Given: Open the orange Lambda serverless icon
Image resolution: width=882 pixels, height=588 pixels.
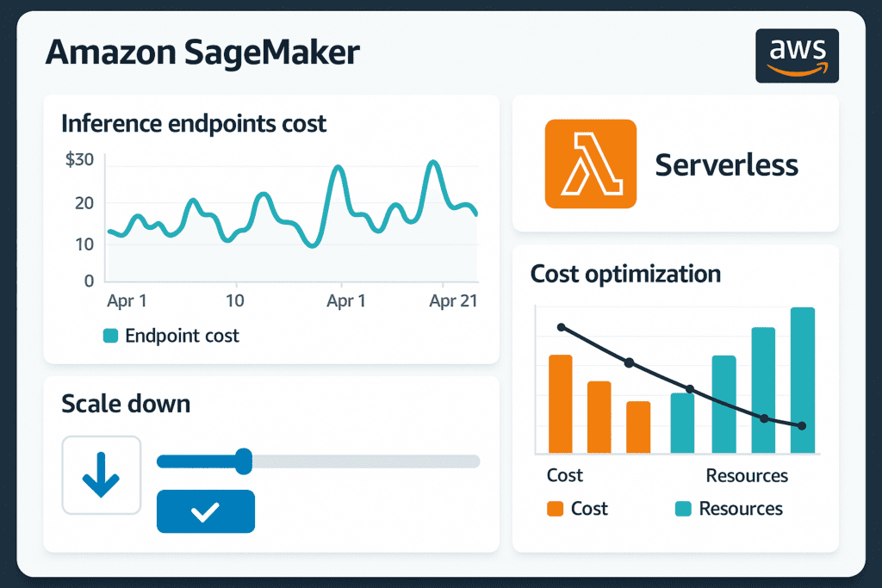Looking at the screenshot, I should click(591, 164).
